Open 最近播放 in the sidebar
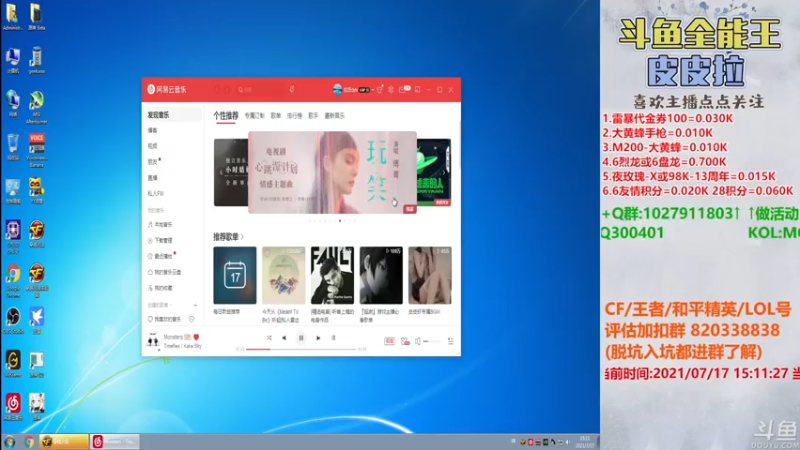 point(160,256)
